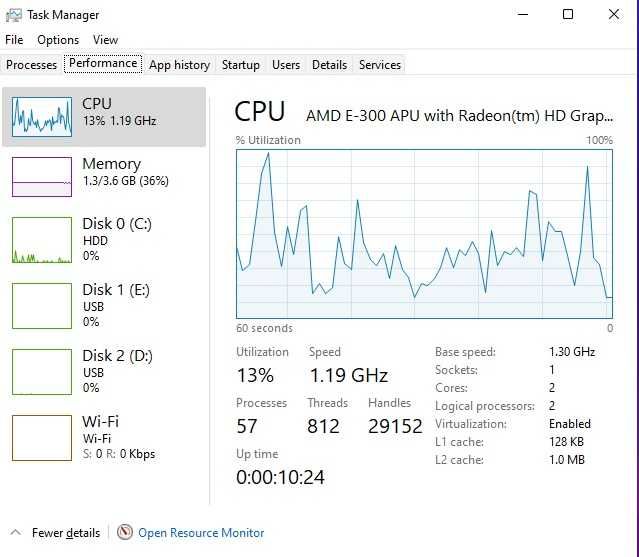The width and height of the screenshot is (639, 557).
Task: Open the View menu
Action: coord(106,40)
